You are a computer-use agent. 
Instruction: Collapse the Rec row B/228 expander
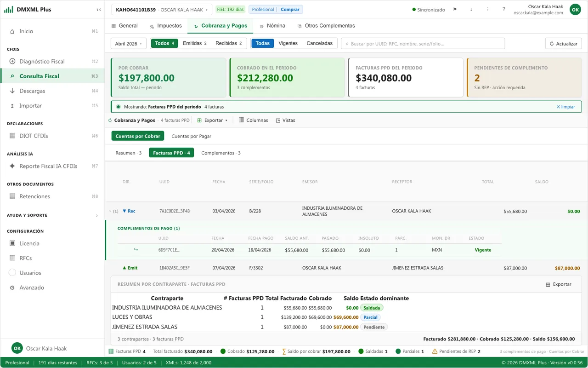pos(110,211)
